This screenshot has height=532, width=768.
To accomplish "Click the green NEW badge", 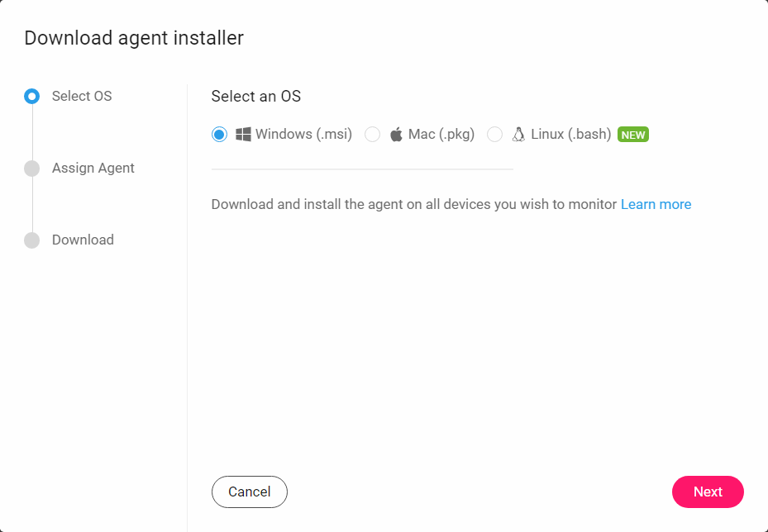I will coord(633,134).
